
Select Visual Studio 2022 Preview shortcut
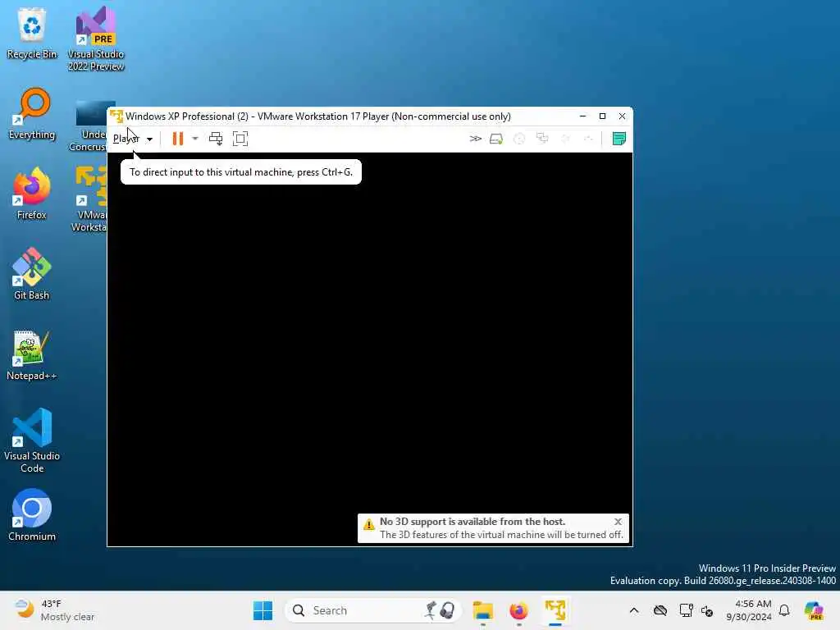tap(96, 39)
